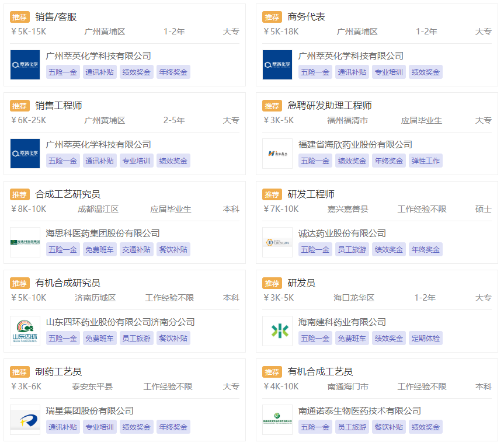The height and width of the screenshot is (446, 504).
Task: Click 萃英化学 logo in the 商务代表 card
Action: coord(277,65)
